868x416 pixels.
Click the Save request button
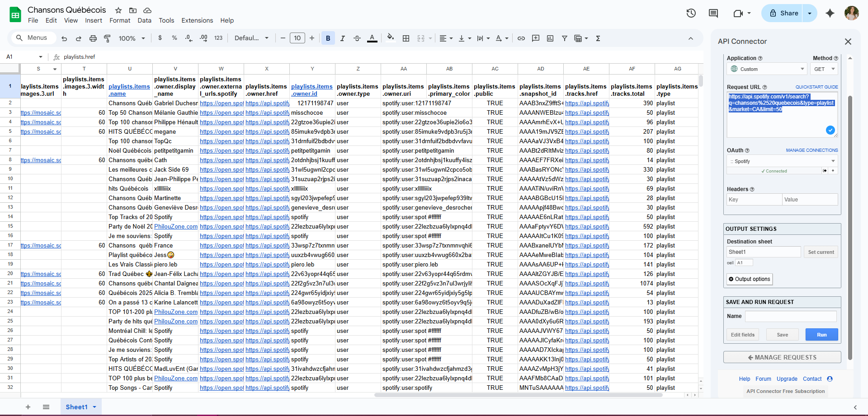coord(782,335)
